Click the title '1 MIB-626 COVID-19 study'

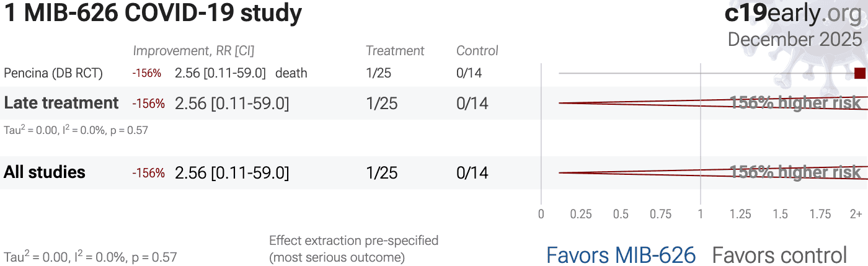tap(153, 14)
